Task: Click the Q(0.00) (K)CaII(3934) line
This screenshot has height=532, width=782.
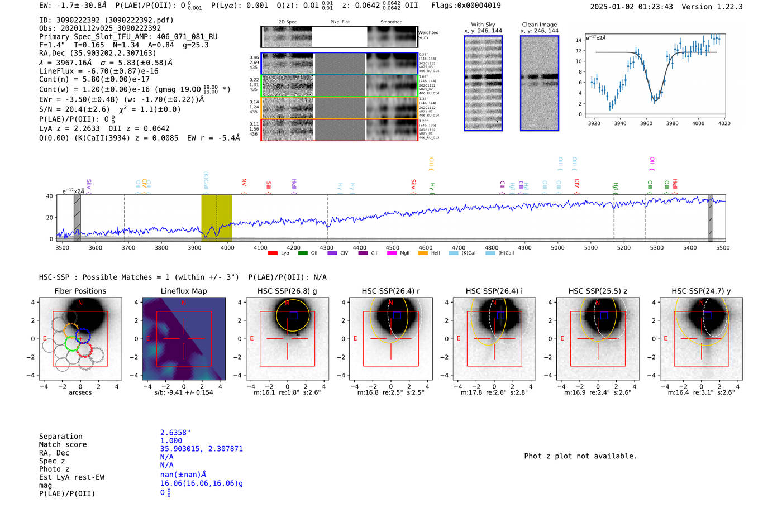Action: click(140, 138)
